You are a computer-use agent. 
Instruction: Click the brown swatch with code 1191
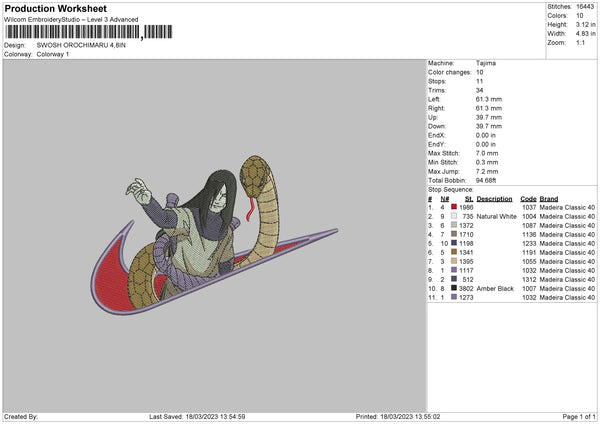(454, 252)
